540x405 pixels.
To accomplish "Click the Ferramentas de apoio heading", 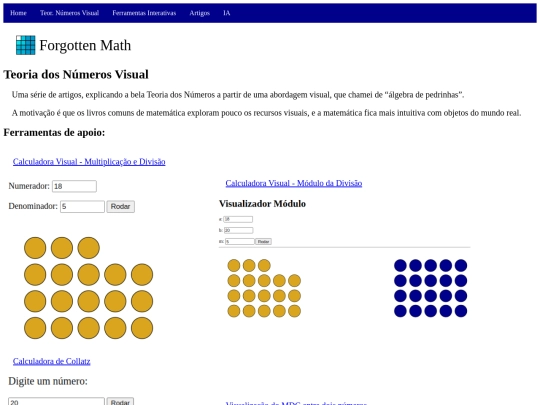I will [54, 132].
